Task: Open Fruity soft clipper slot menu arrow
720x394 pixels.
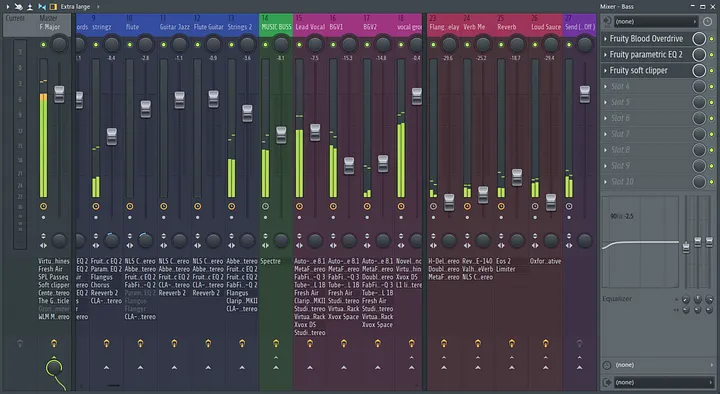Action: click(x=605, y=71)
